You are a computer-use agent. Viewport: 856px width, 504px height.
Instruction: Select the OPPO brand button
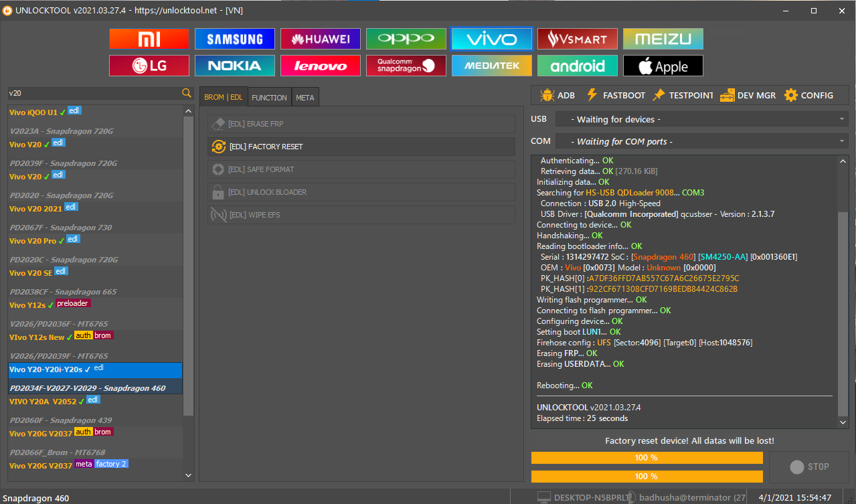(406, 39)
